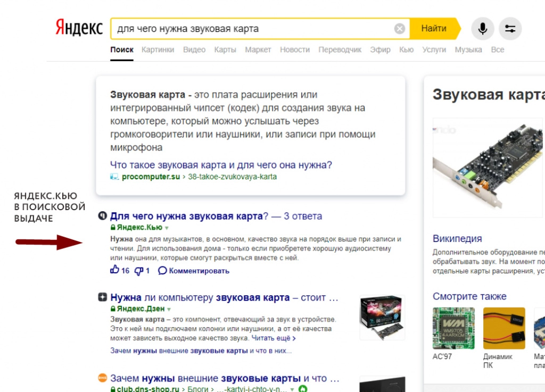Open the Яндекс.Кью source link
The height and width of the screenshot is (392, 545).
point(139,228)
